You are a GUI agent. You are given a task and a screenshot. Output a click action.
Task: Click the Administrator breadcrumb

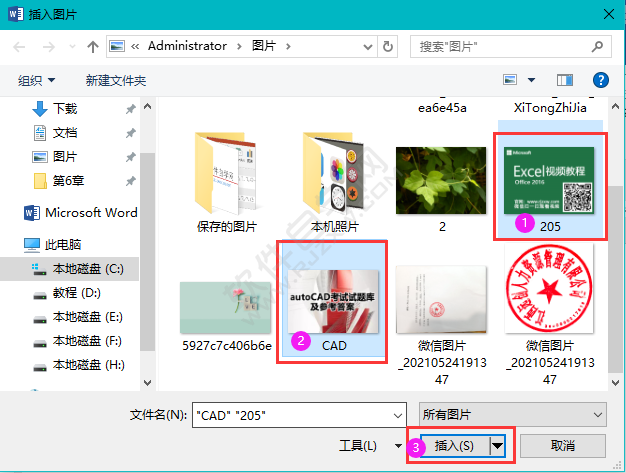pos(187,46)
